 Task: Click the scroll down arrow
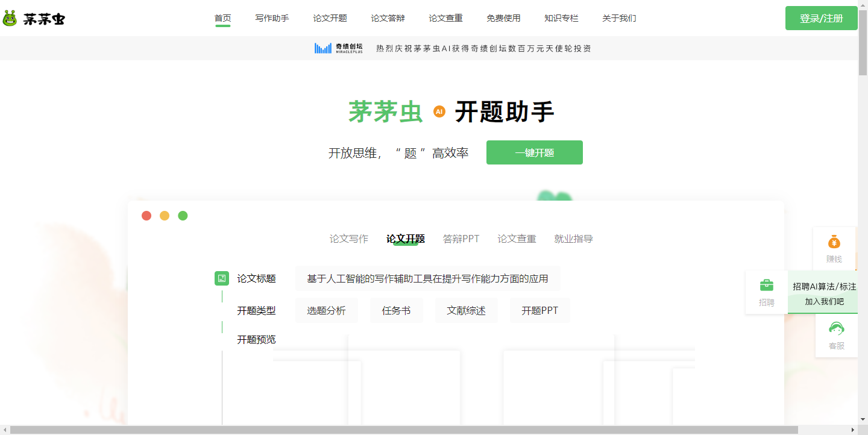click(863, 420)
